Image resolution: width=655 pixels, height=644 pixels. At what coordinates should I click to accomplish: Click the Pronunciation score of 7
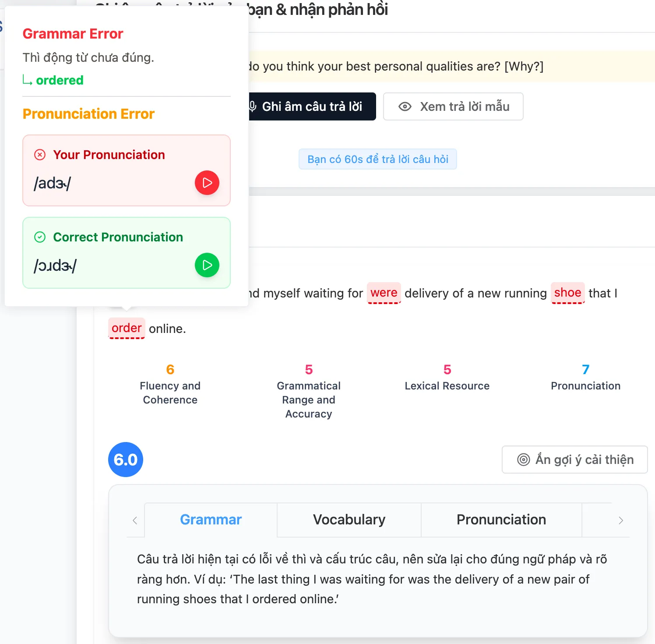pyautogui.click(x=585, y=369)
